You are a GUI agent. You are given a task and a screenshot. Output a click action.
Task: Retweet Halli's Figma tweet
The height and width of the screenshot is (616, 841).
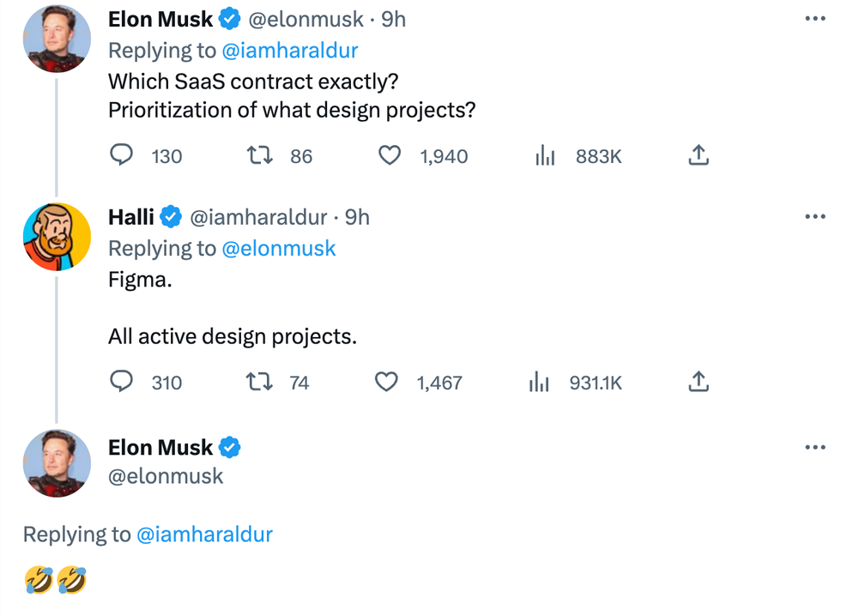pos(258,382)
